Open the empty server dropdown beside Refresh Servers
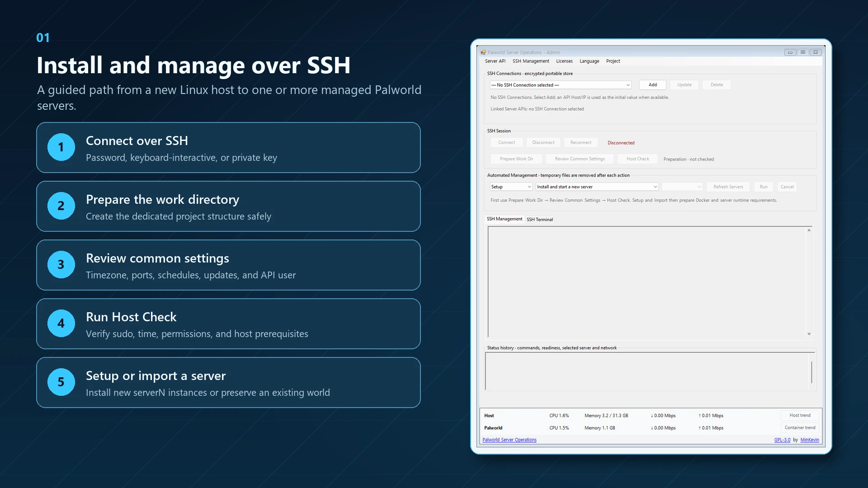 pyautogui.click(x=682, y=187)
